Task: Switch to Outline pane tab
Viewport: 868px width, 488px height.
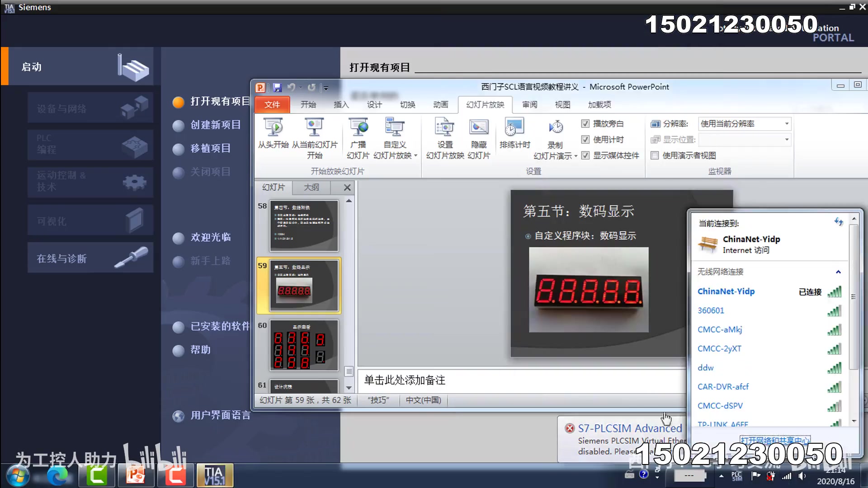Action: coord(311,187)
